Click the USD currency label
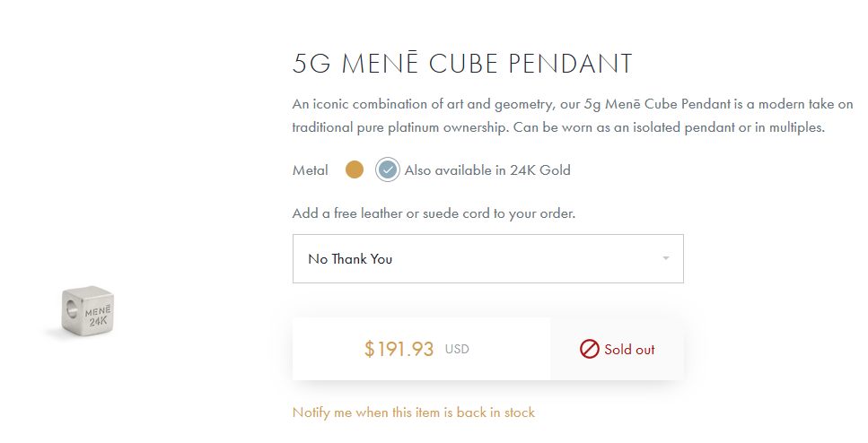Viewport: 868px width, 443px height. [457, 349]
